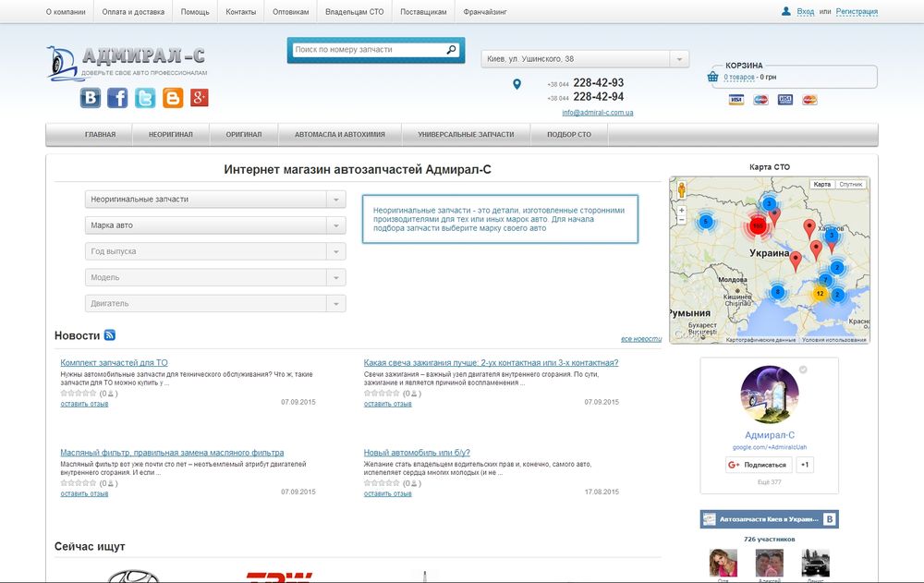Image resolution: width=924 pixels, height=583 pixels.
Task: Open the Масляный фильтр article link
Action: tap(172, 453)
